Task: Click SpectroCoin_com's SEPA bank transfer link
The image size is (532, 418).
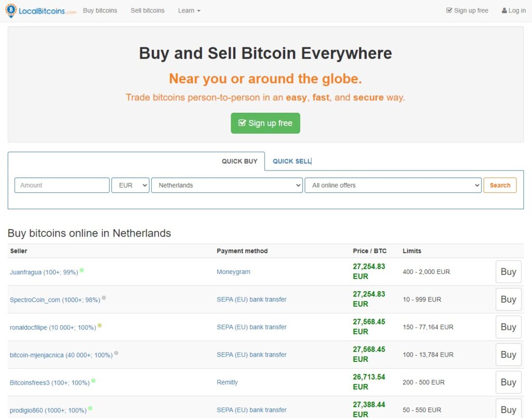Action: click(251, 299)
